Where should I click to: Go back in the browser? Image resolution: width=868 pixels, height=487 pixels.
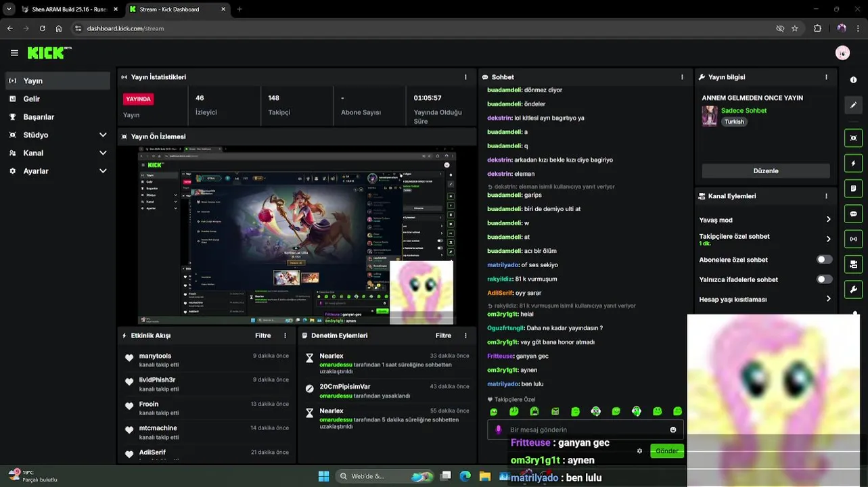(x=9, y=28)
